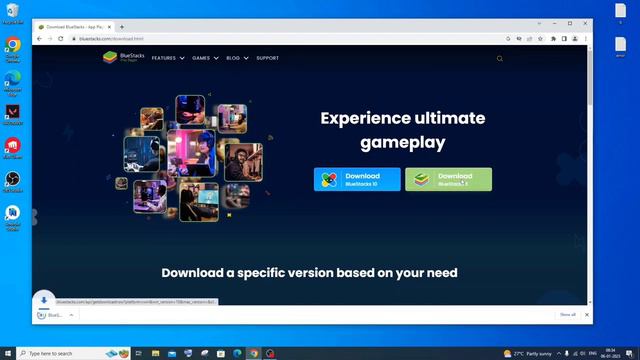Expand the FEATURES menu chevron
This screenshot has width=640, height=360.
pyautogui.click(x=182, y=58)
